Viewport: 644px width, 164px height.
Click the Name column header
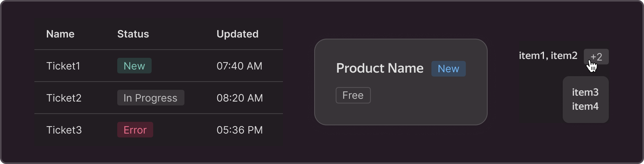tap(60, 34)
